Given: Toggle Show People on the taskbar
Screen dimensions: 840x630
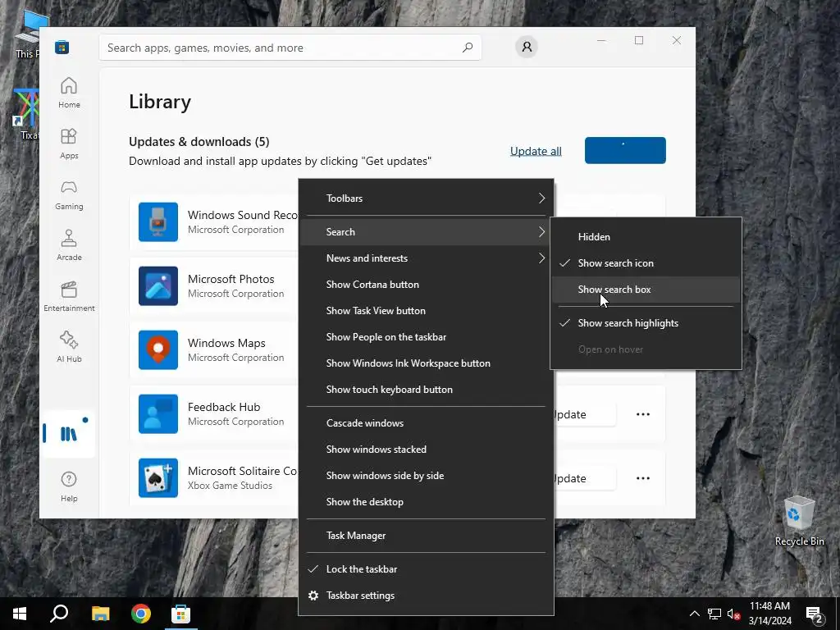Looking at the screenshot, I should [426, 337].
